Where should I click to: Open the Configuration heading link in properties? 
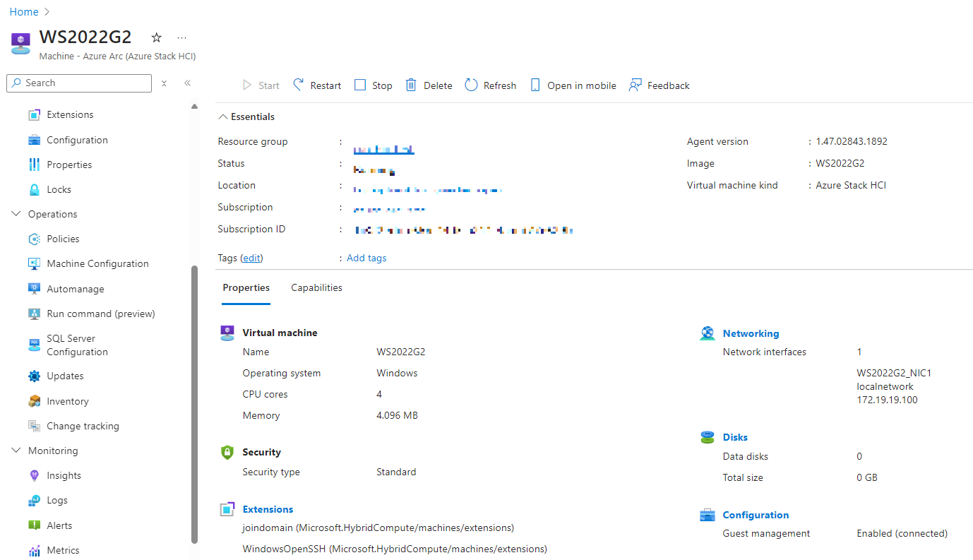point(756,515)
